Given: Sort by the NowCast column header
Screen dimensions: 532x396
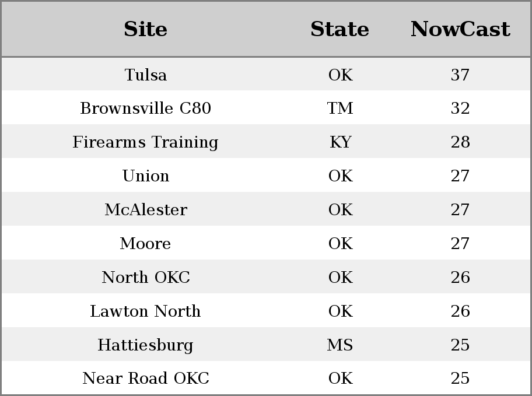Looking at the screenshot, I should [460, 29].
